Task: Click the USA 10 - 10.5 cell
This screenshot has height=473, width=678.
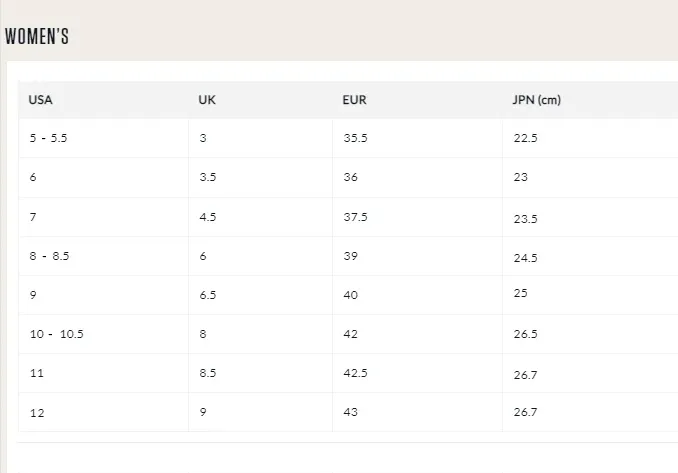Action: pos(56,334)
